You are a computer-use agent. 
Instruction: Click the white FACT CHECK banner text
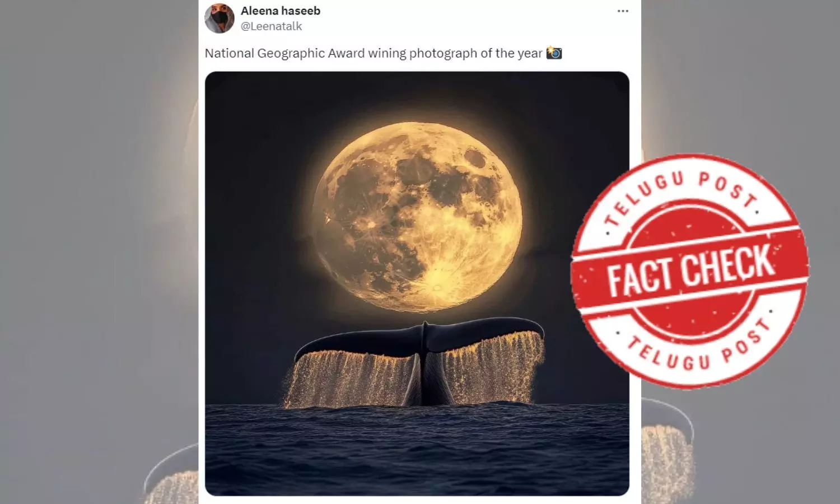tap(691, 270)
